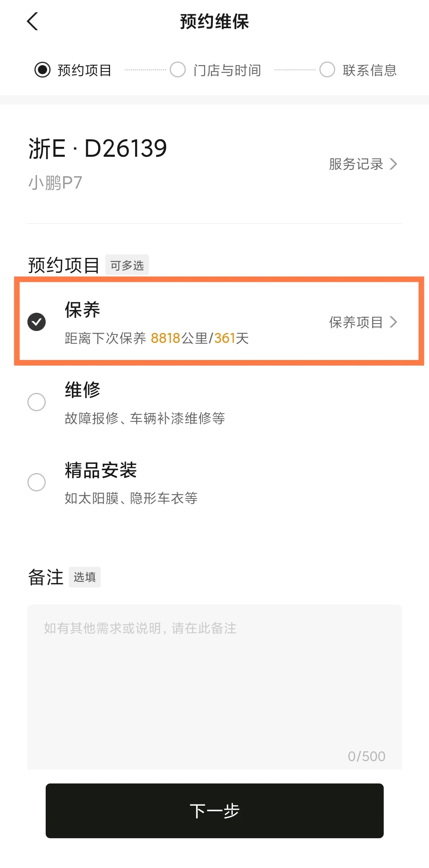Select the 精品安装 option circle

tap(37, 482)
